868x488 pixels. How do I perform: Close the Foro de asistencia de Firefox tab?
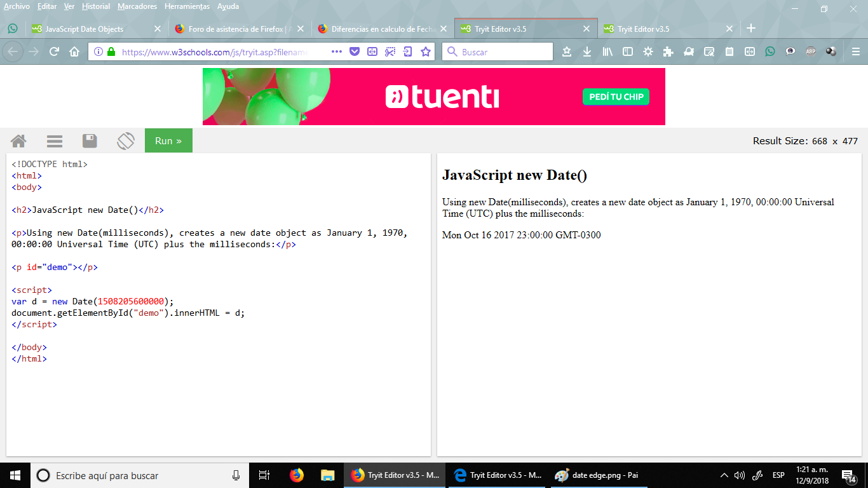(x=301, y=29)
